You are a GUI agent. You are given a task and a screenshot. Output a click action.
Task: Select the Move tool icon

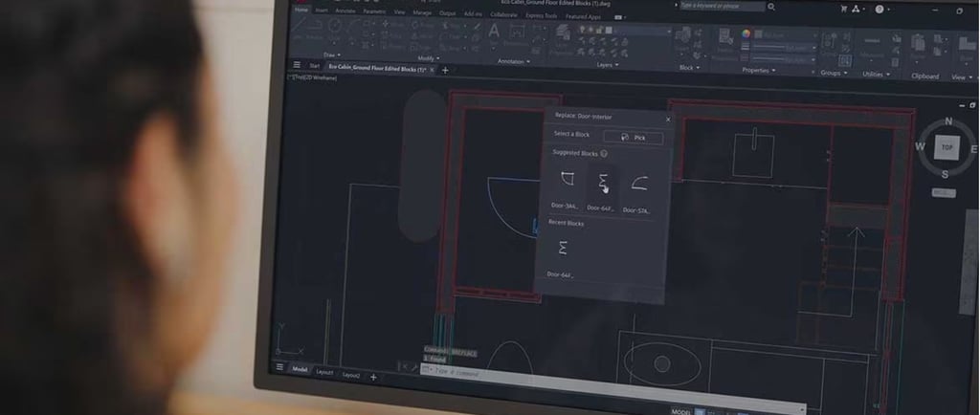385,24
